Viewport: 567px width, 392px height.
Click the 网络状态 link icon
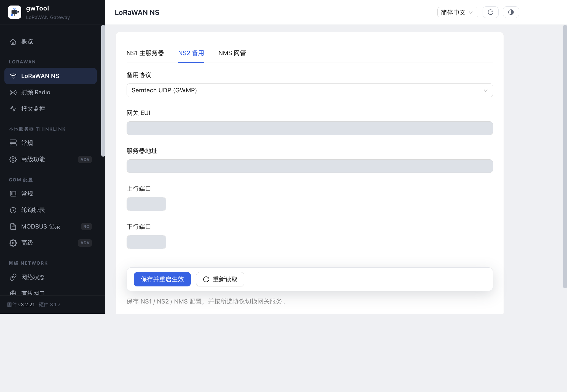[13, 277]
